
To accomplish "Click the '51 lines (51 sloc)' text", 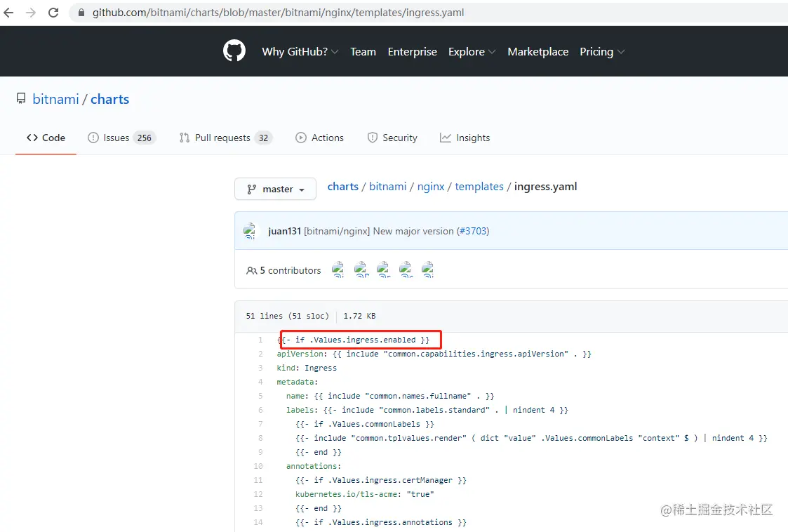I will tap(287, 316).
